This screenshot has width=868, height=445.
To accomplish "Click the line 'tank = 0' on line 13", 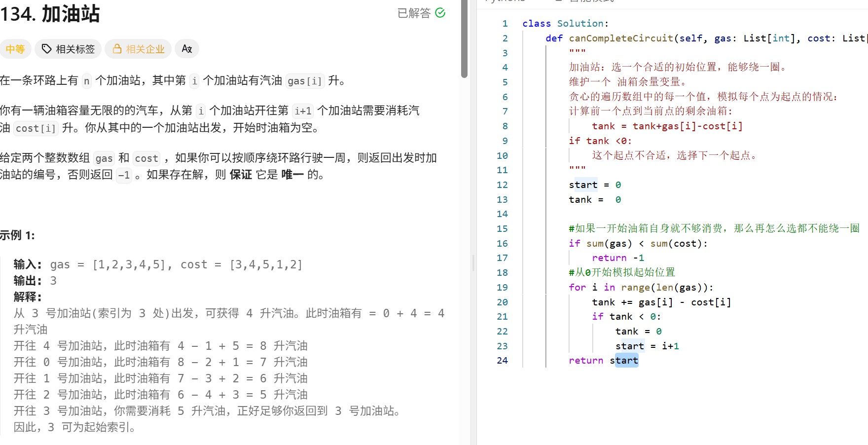I will pyautogui.click(x=595, y=200).
